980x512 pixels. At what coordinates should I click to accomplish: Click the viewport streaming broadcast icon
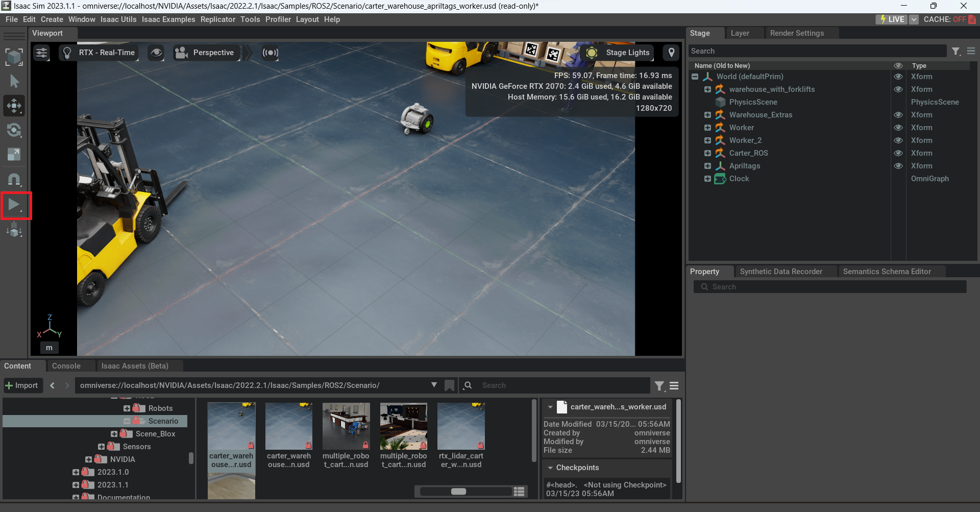(x=271, y=53)
